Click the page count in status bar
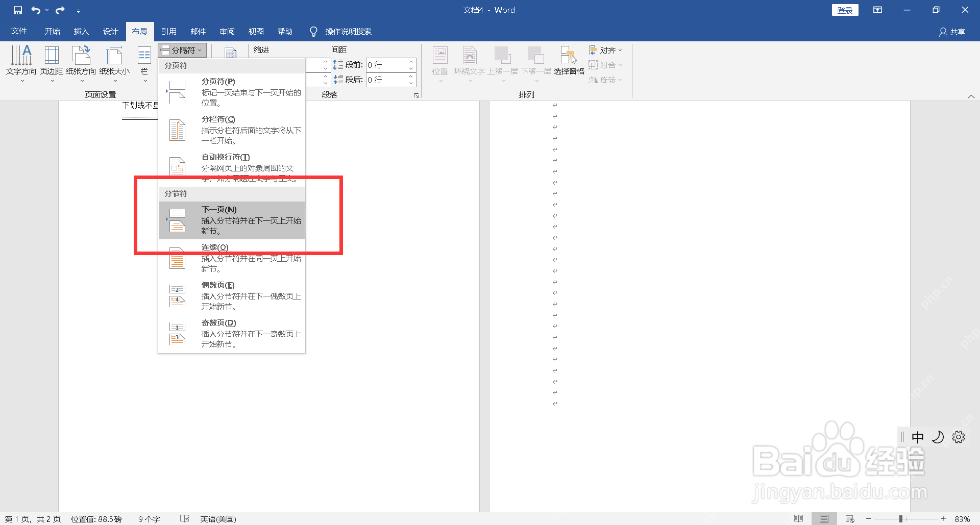The width and height of the screenshot is (980, 525). pyautogui.click(x=33, y=519)
